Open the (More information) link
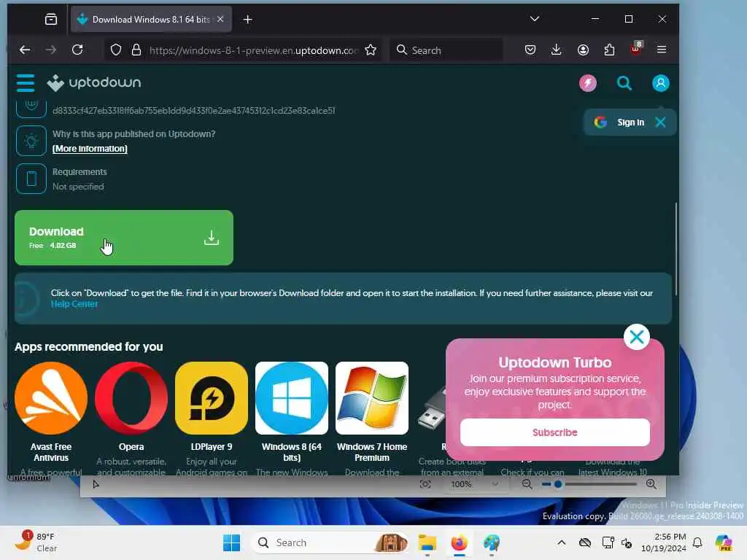This screenshot has width=747, height=560. pyautogui.click(x=90, y=149)
